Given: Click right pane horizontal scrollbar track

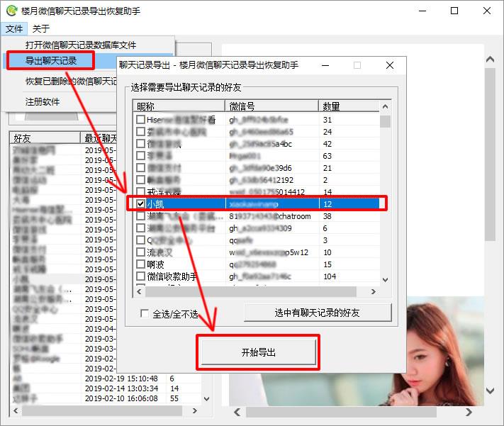Looking at the screenshot, I should click(342, 412).
